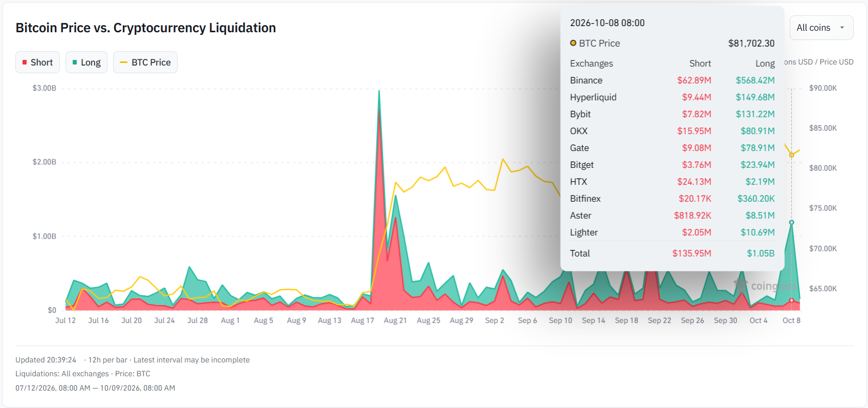
Task: Select the Total short value $135.95M
Action: [692, 253]
